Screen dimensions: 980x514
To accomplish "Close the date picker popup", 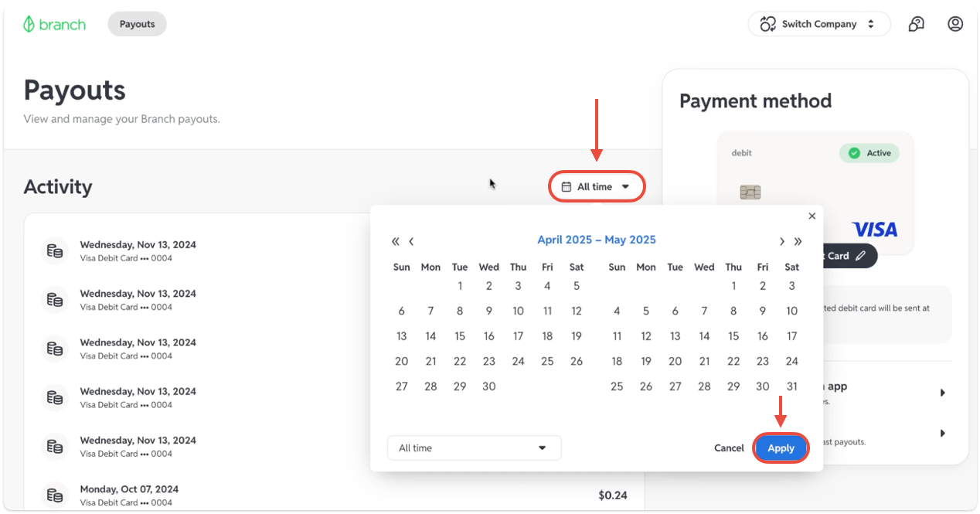I will click(x=812, y=216).
